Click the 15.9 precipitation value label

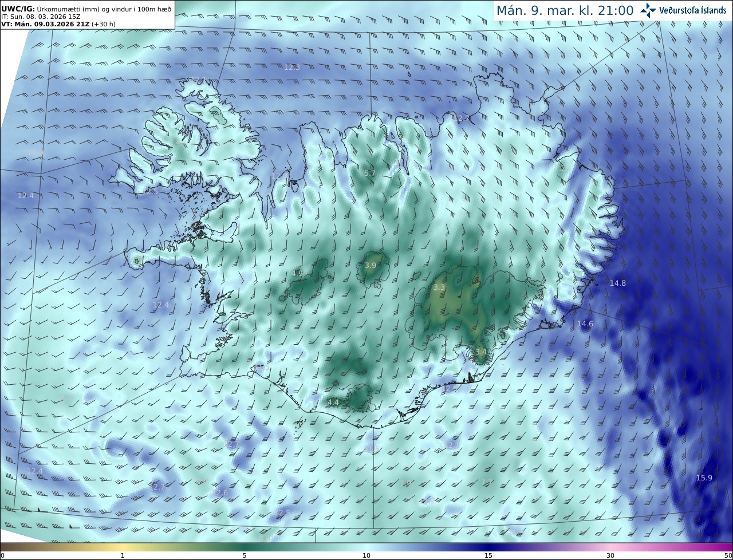pos(704,478)
